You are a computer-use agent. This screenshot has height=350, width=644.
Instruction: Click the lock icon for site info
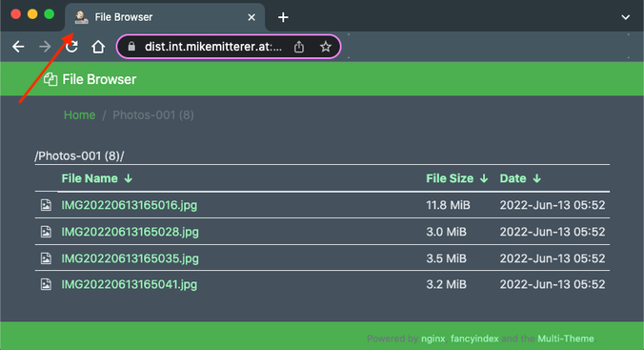tap(131, 47)
